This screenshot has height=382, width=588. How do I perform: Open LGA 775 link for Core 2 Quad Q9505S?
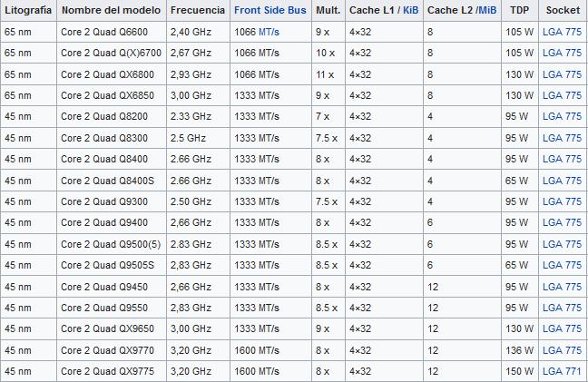click(x=562, y=265)
